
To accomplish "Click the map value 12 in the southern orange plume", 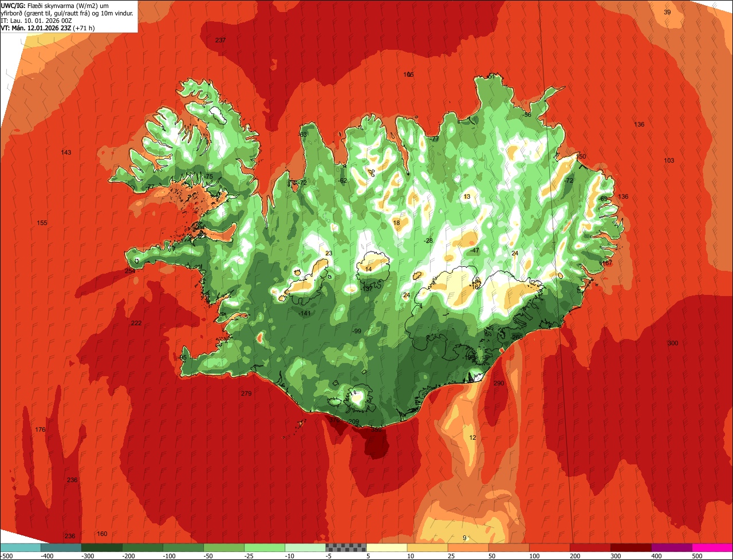I will click(472, 437).
